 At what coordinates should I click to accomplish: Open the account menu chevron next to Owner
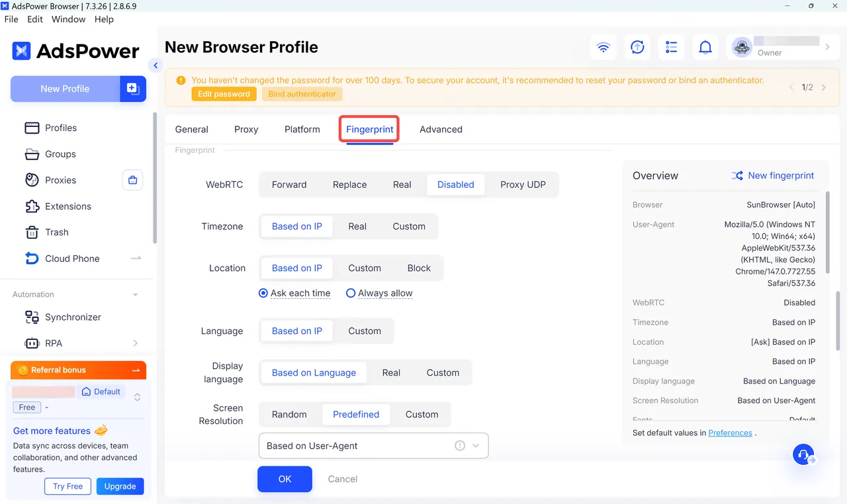click(827, 47)
